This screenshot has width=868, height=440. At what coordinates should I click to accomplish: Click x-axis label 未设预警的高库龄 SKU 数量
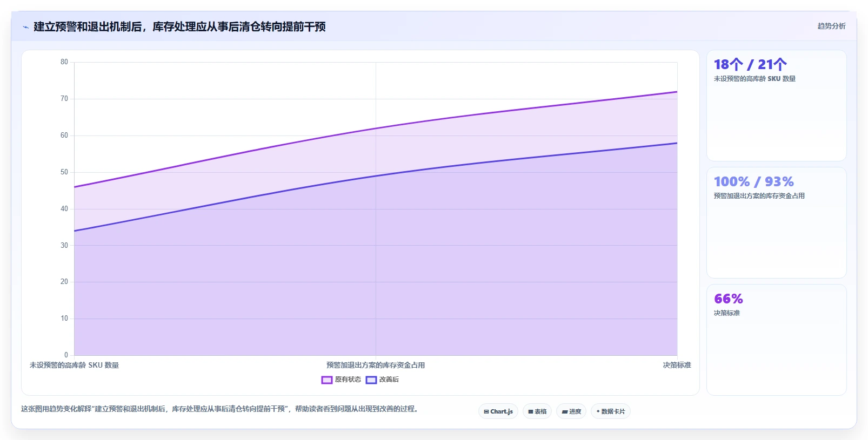[x=74, y=365]
